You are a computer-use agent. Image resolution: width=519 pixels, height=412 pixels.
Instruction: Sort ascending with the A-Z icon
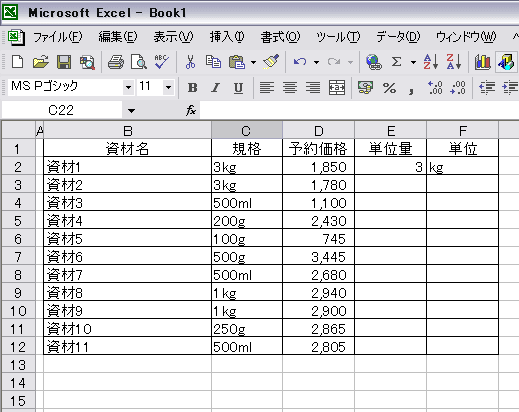431,62
